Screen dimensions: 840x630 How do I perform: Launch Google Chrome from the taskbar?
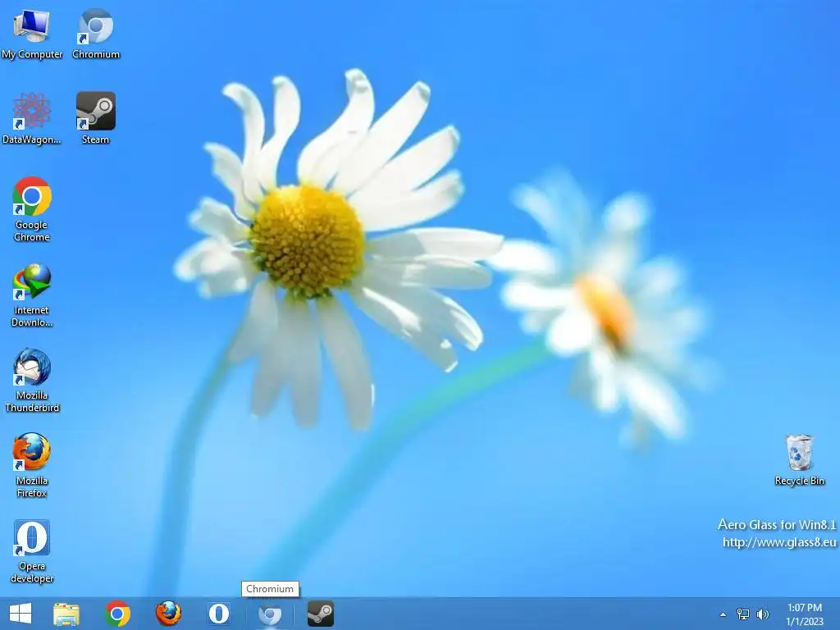click(117, 614)
